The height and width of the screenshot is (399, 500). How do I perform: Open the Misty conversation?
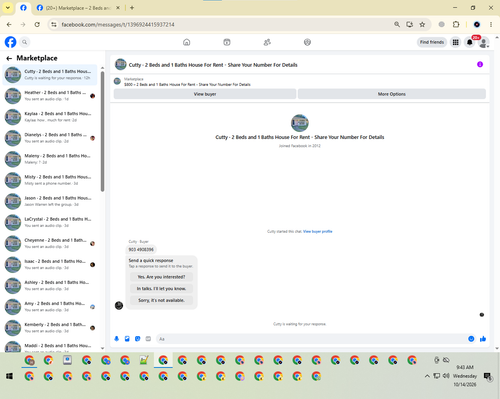click(50, 180)
